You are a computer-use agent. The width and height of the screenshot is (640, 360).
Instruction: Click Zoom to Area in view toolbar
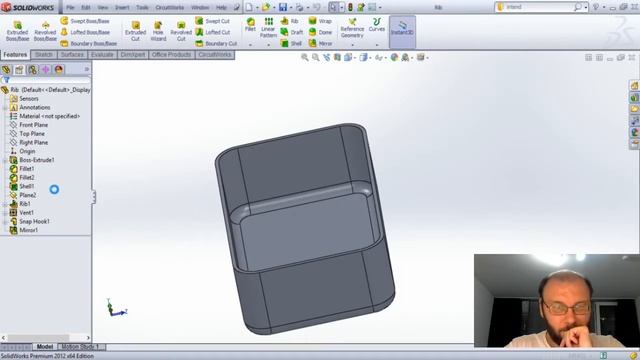[316, 58]
